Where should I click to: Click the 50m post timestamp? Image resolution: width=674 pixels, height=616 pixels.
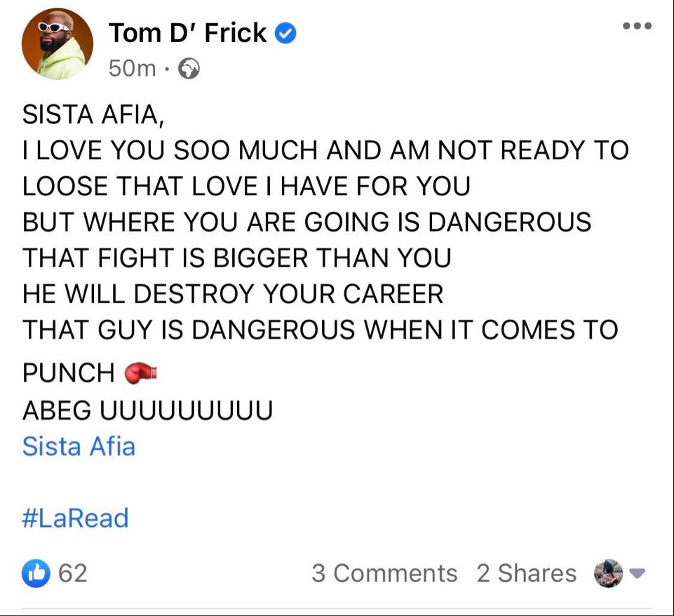coord(132,68)
